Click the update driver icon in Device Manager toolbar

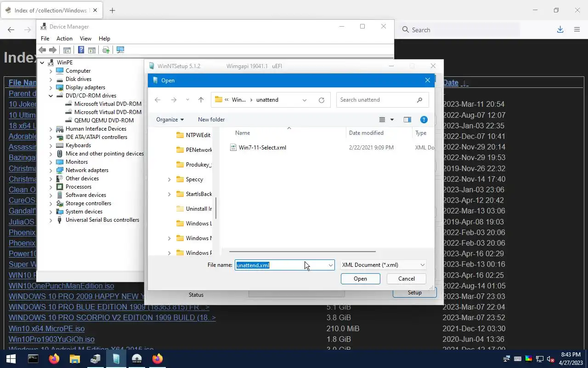(x=106, y=50)
